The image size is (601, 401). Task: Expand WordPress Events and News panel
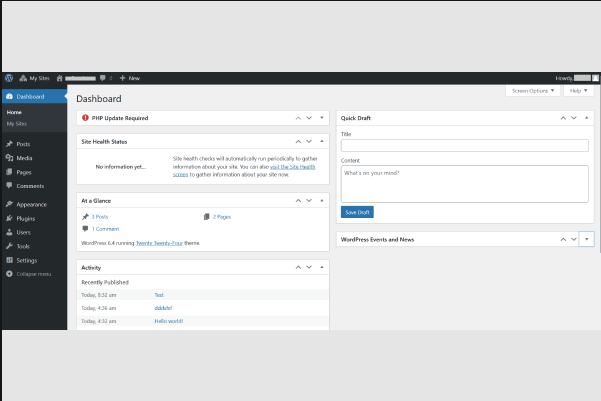(586, 239)
